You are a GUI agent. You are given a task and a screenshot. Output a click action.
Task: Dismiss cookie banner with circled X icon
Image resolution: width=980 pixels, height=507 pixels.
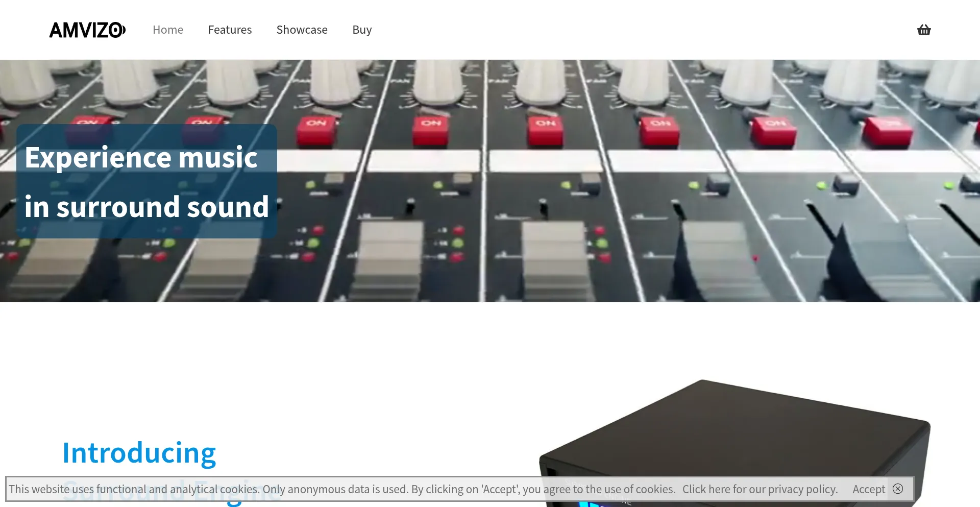[x=898, y=489]
